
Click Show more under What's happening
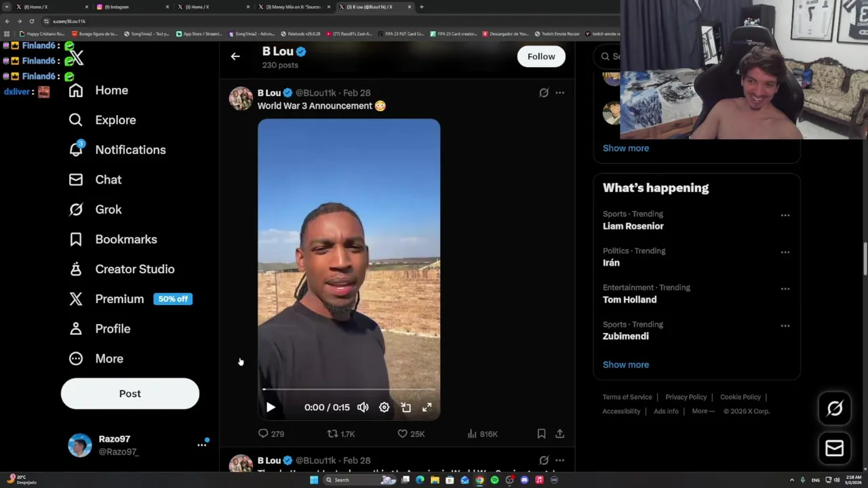[626, 365]
